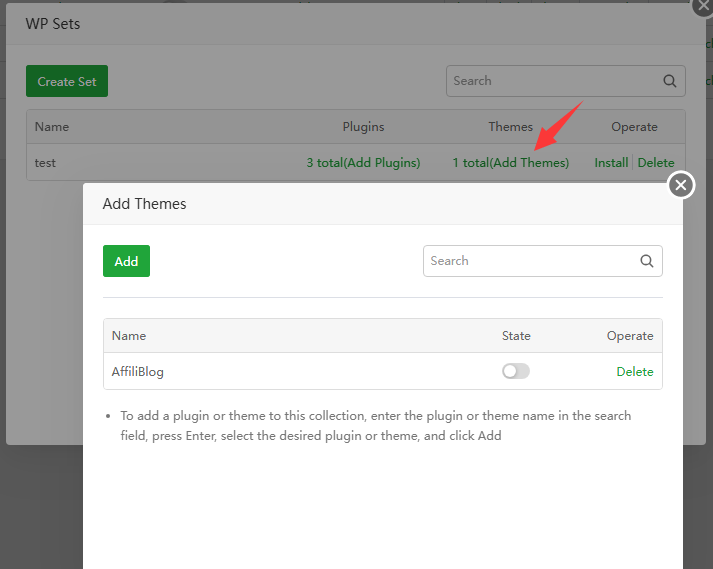Delete the test set

coord(656,162)
